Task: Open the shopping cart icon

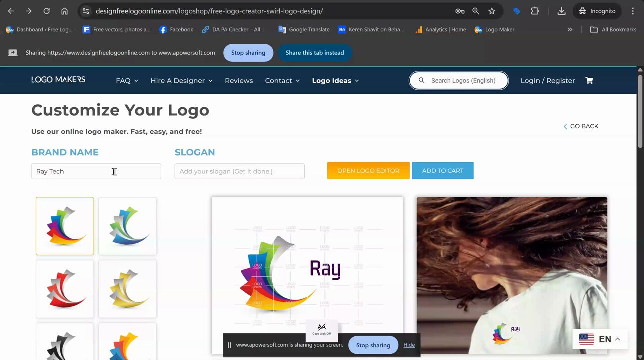Action: point(589,80)
